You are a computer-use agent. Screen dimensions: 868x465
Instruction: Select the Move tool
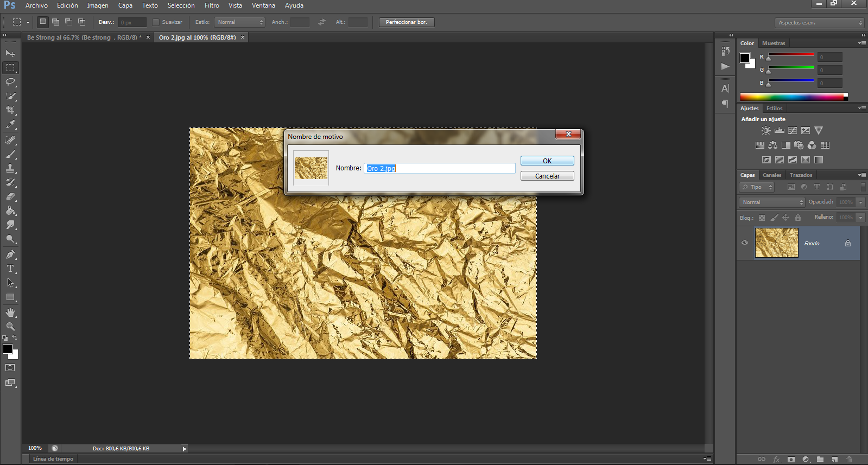(x=10, y=53)
